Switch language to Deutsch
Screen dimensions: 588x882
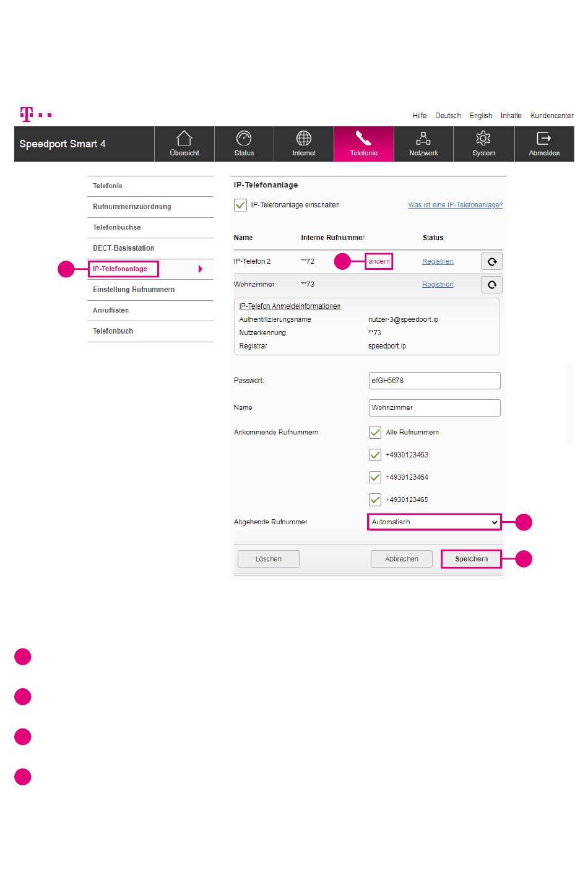pos(448,116)
